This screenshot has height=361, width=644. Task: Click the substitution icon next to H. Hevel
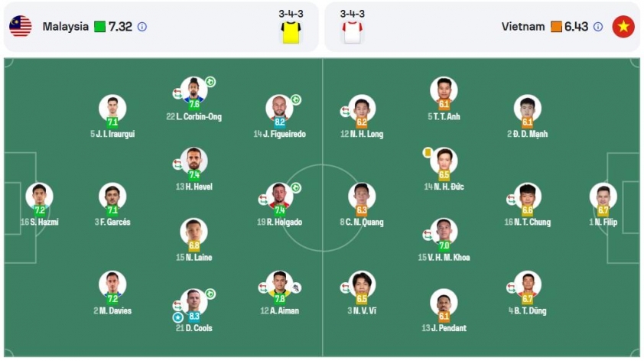point(177,164)
